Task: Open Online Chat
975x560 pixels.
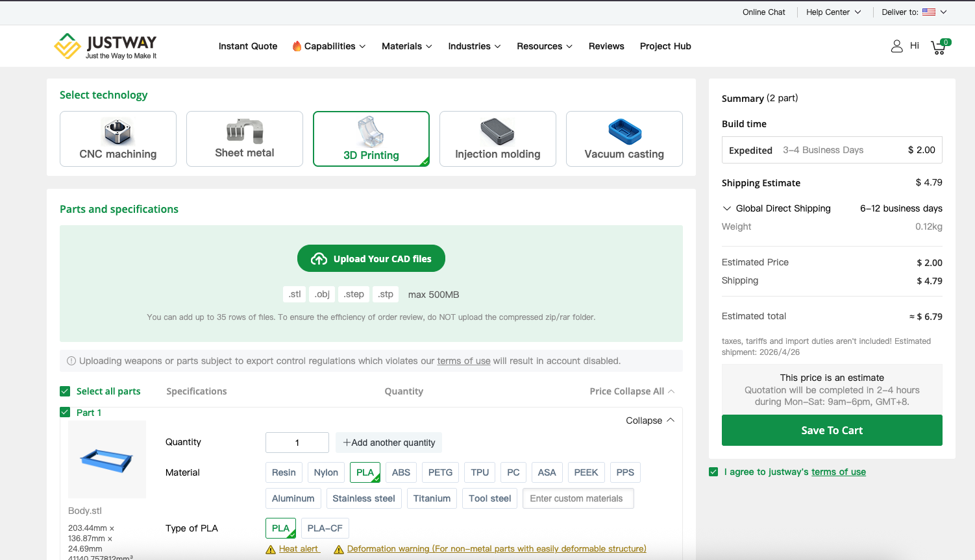Action: pyautogui.click(x=764, y=12)
